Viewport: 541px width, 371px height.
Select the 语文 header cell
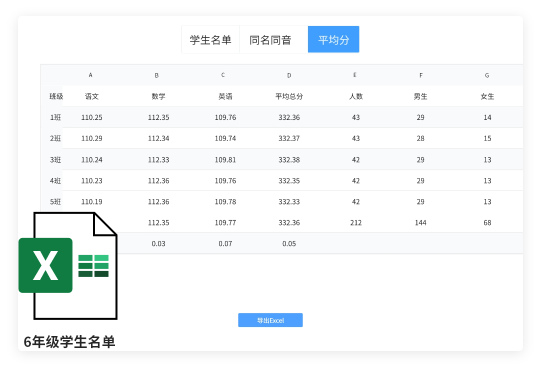point(92,96)
